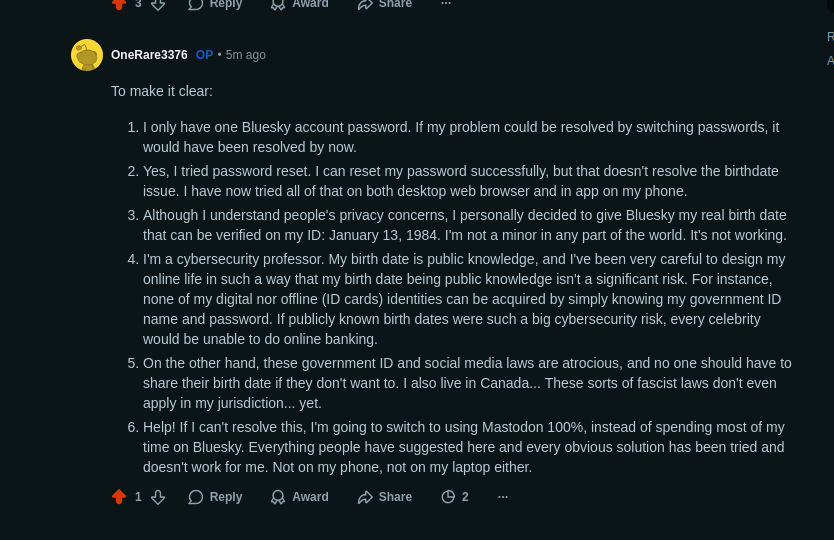
Task: Open OneRare3376's avatar picture
Action: 87,55
